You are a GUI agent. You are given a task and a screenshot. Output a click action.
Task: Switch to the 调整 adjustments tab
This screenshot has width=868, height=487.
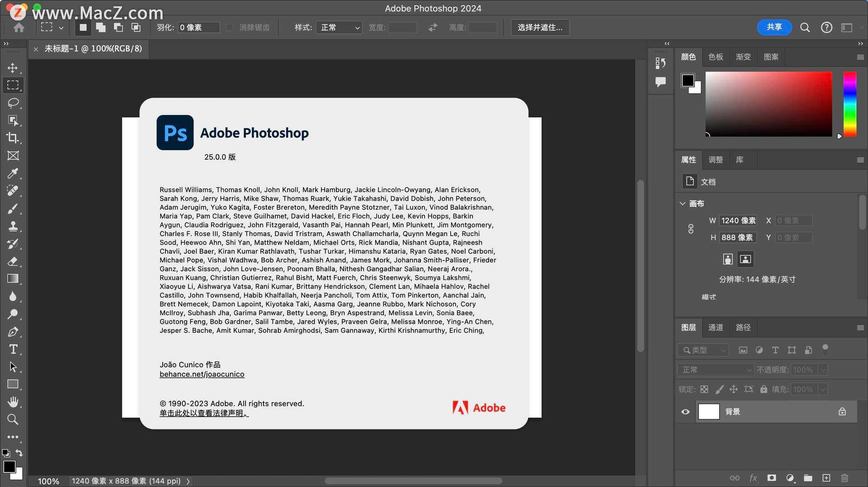[716, 160]
